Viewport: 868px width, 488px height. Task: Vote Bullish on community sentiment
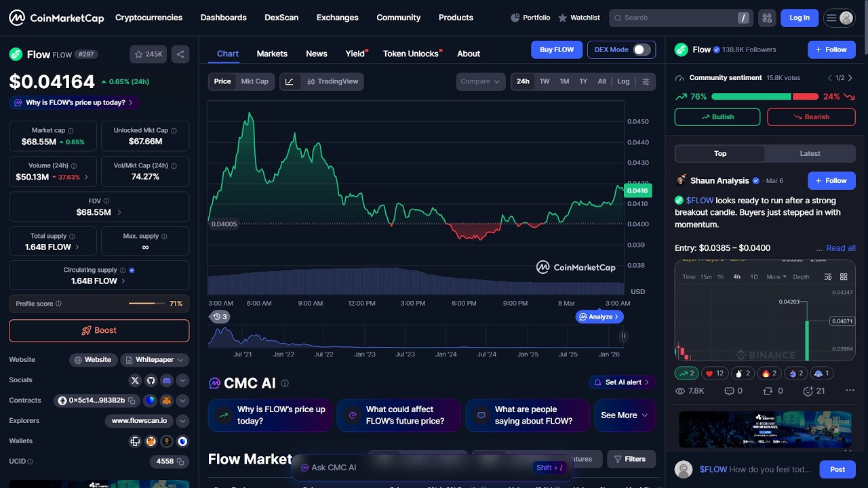tap(717, 117)
